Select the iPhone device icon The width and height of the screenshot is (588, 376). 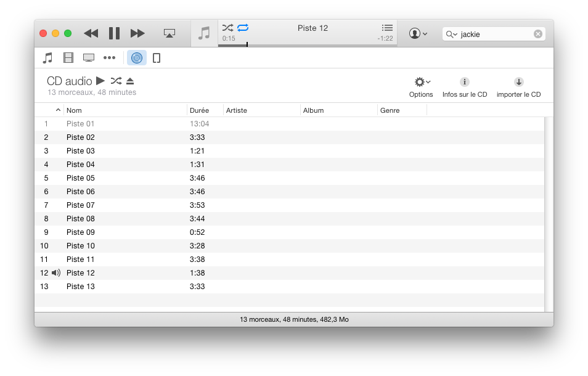tap(157, 58)
